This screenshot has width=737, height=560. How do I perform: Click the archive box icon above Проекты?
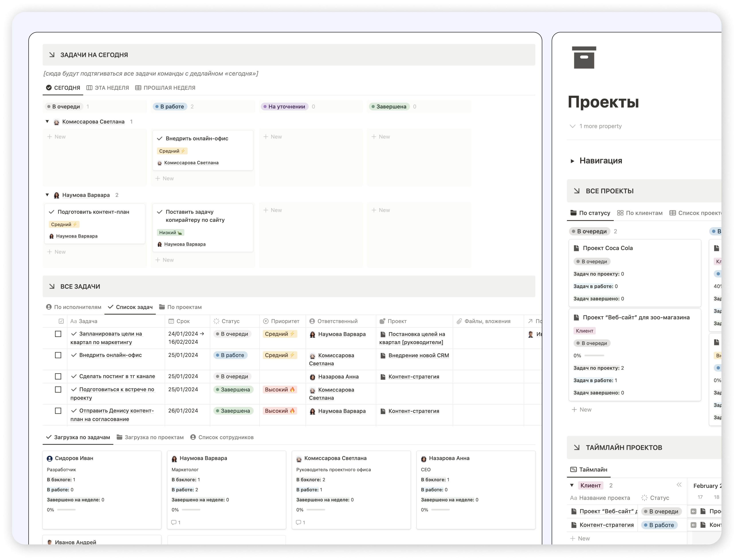[x=584, y=57]
